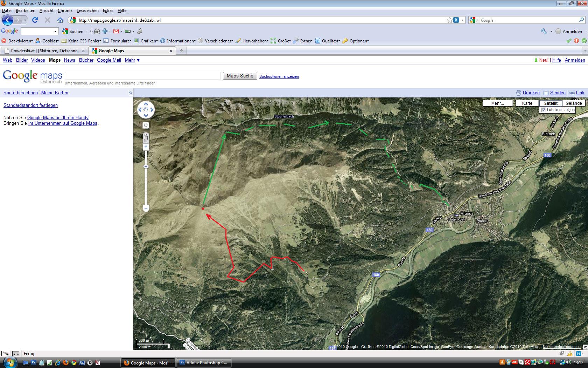Collapse the left panel with the double chevron
This screenshot has height=368, width=588.
131,93
